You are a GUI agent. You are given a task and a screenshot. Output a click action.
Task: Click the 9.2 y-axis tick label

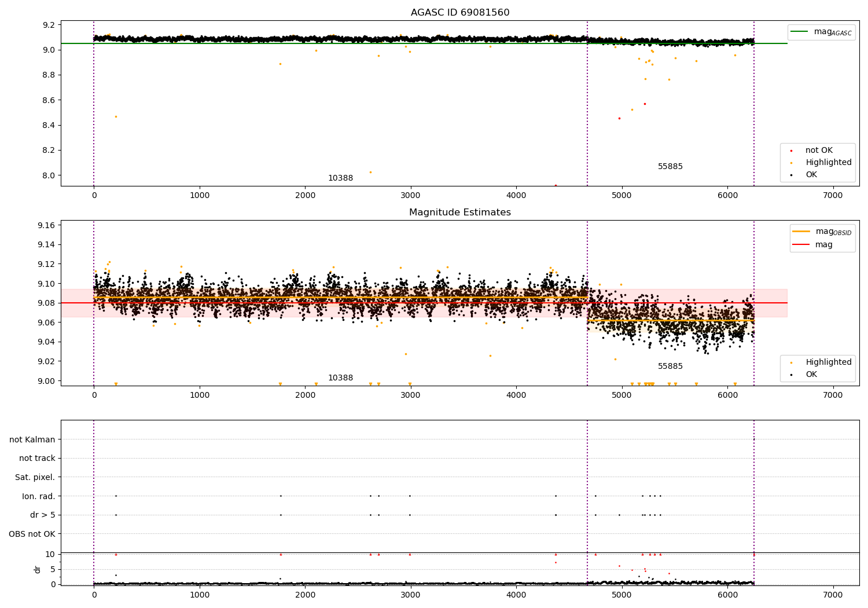49,25
